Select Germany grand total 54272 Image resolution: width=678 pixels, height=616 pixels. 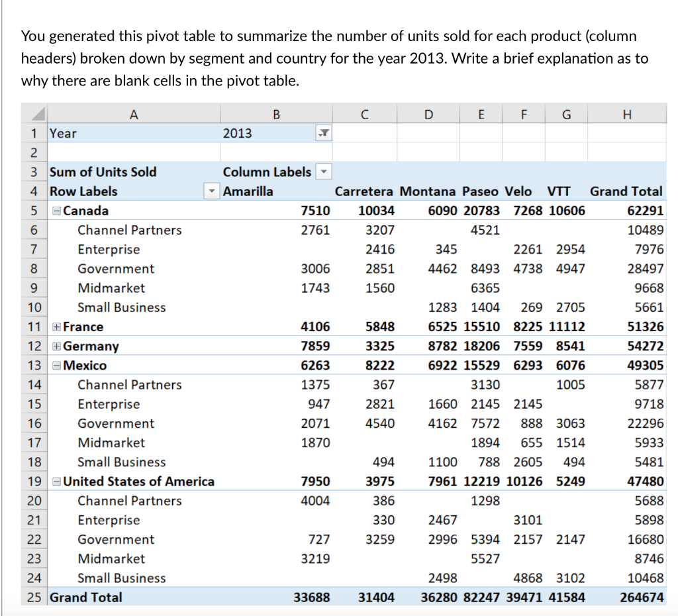coord(645,346)
